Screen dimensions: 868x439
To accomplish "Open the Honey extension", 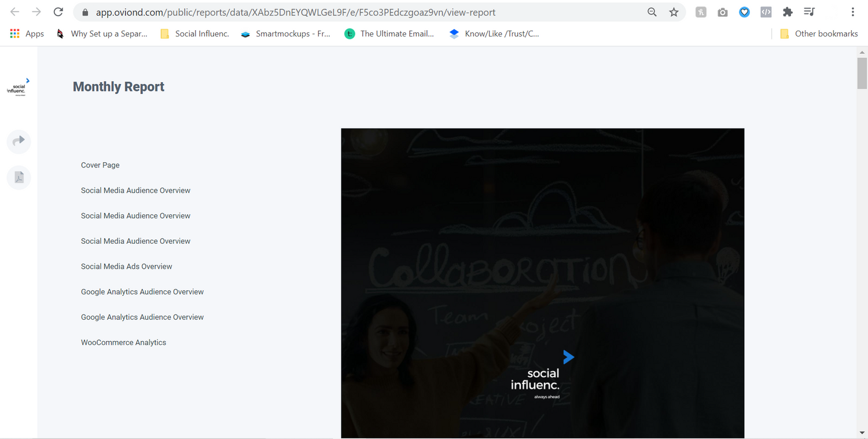I will coord(701,12).
